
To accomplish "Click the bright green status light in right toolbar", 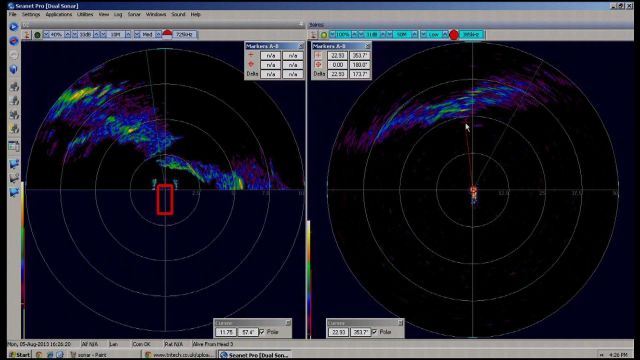I will (x=324, y=35).
